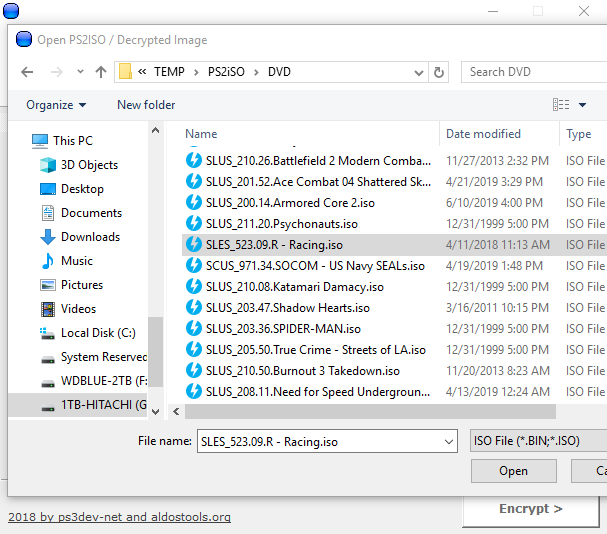Select SLUS_203.47.Shadow Hearts.iso file name
Screen dimensions: 607x534
coord(288,308)
